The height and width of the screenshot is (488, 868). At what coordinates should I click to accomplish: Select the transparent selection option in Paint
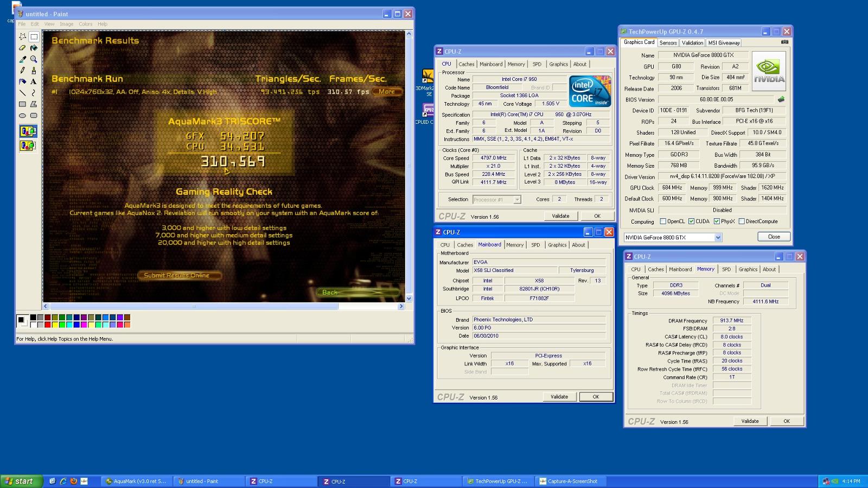pos(28,145)
